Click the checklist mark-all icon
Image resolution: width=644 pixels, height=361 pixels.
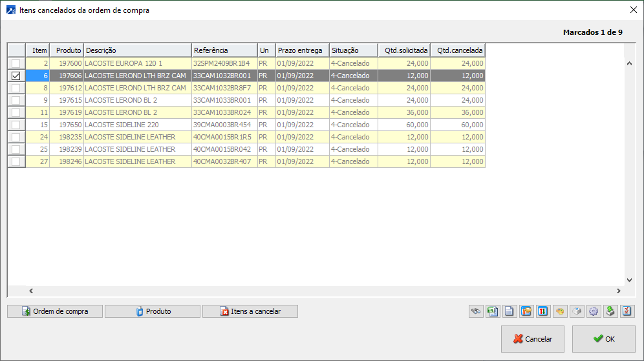pyautogui.click(x=627, y=311)
